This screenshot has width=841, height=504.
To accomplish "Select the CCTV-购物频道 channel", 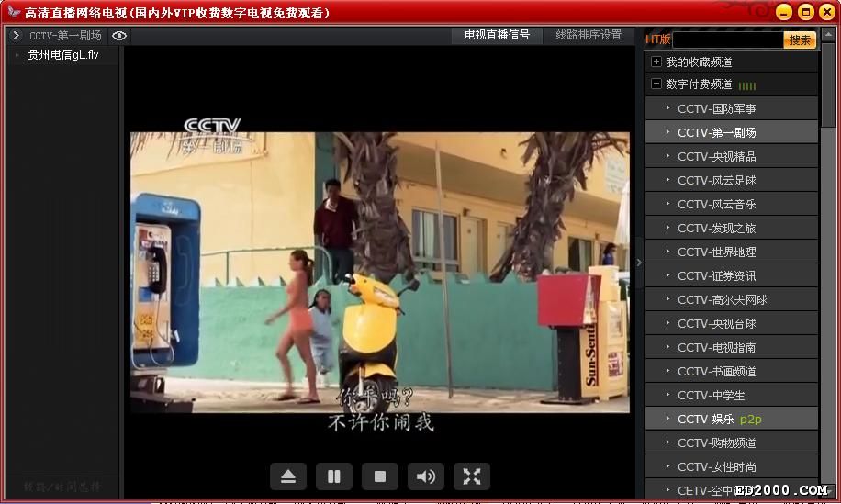I will pyautogui.click(x=732, y=442).
